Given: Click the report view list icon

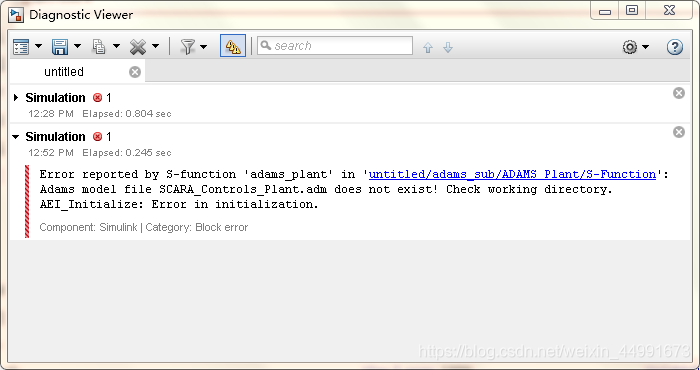Looking at the screenshot, I should (21, 46).
